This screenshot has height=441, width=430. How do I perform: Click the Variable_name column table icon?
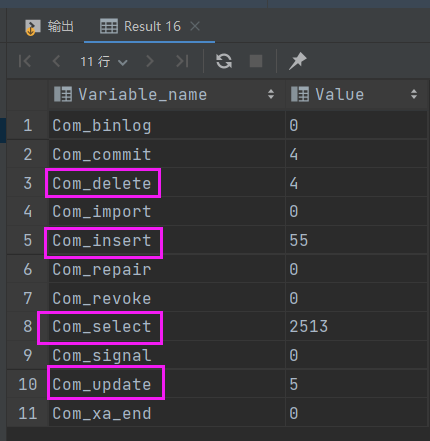tap(63, 94)
